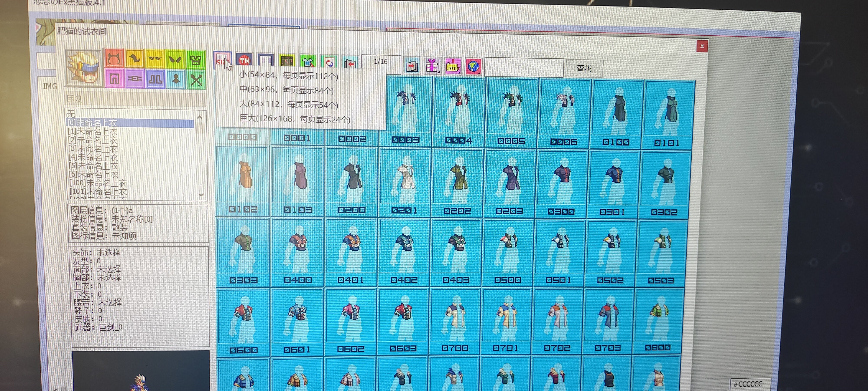Viewport: 868px width, 391px height.
Task: Select the sunglasses face category icon
Action: 155,59
